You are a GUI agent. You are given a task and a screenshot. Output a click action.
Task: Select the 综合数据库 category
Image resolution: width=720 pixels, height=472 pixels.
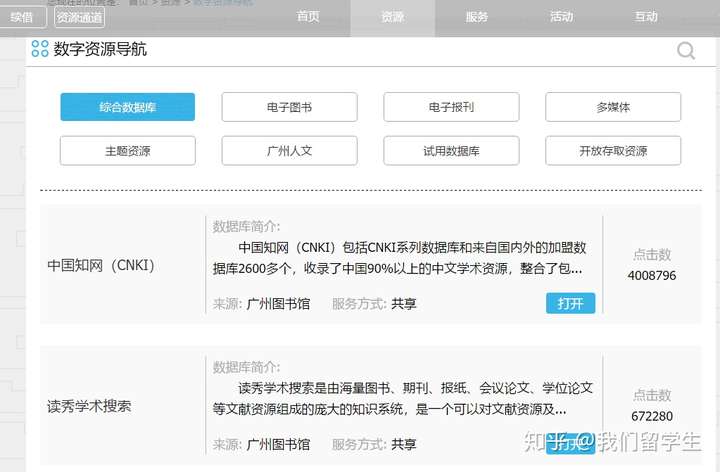[128, 107]
